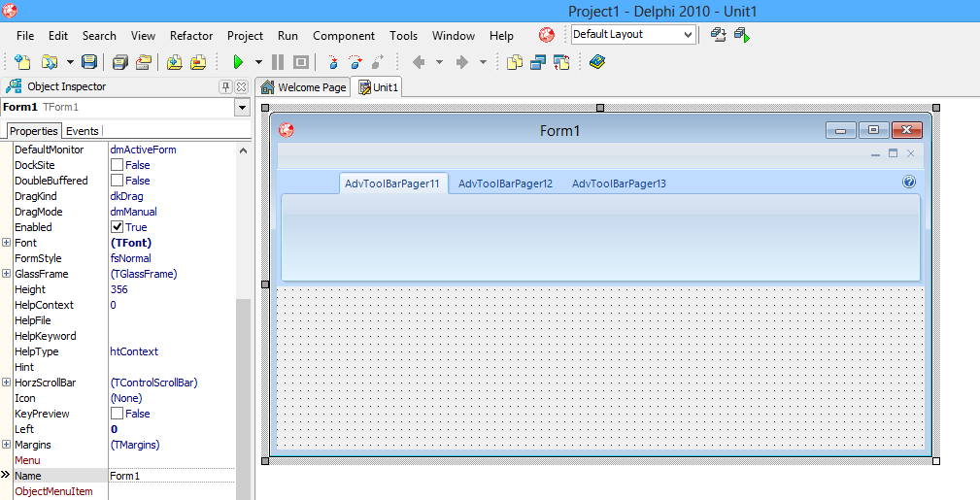Image resolution: width=980 pixels, height=500 pixels.
Task: Click the Open file folder icon
Action: (x=49, y=62)
